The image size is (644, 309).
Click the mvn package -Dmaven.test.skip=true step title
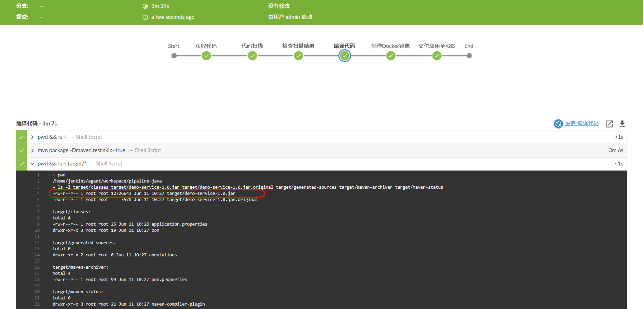coord(81,150)
